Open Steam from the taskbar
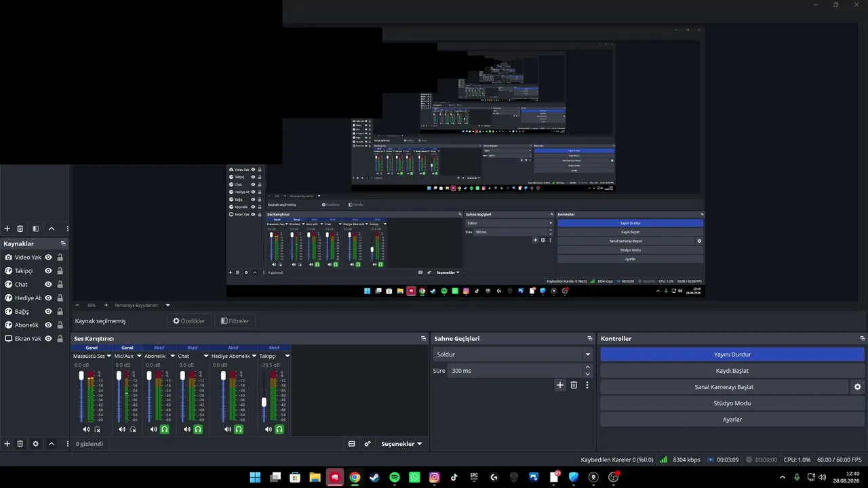The height and width of the screenshot is (488, 868). 374,477
